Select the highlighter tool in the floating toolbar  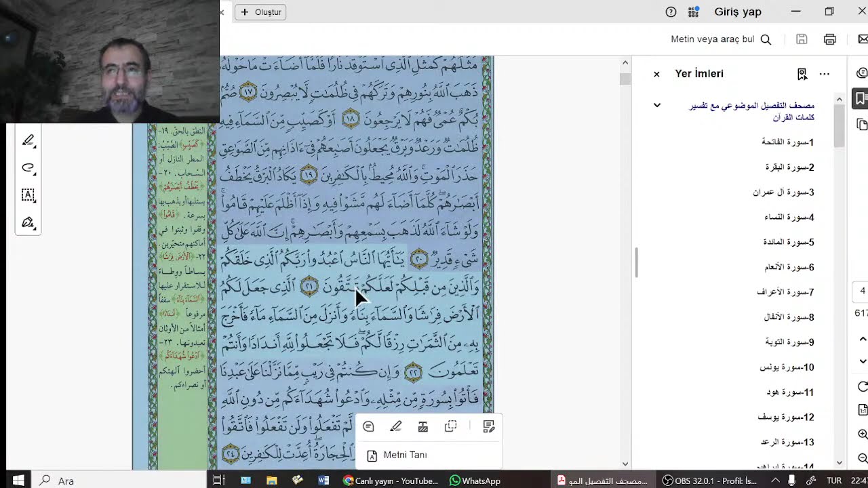tap(28, 140)
